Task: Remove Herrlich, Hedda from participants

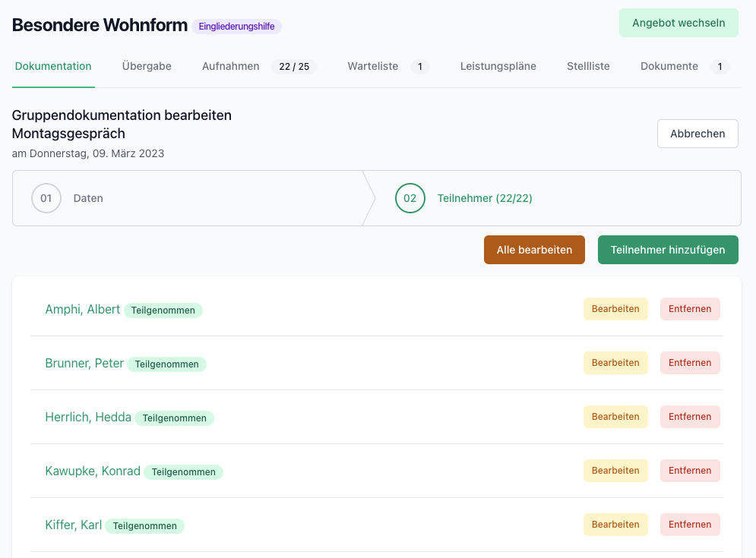Action: point(690,417)
